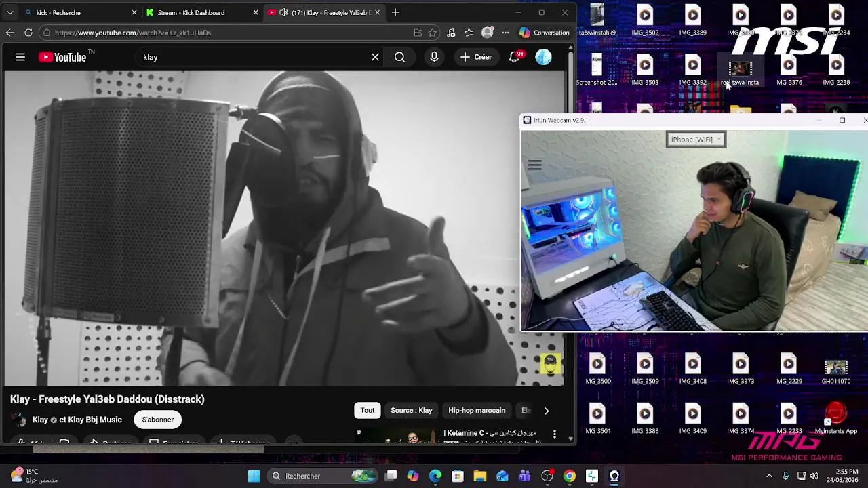The width and height of the screenshot is (868, 488).
Task: Open split screen icon in address bar
Action: click(x=418, y=33)
